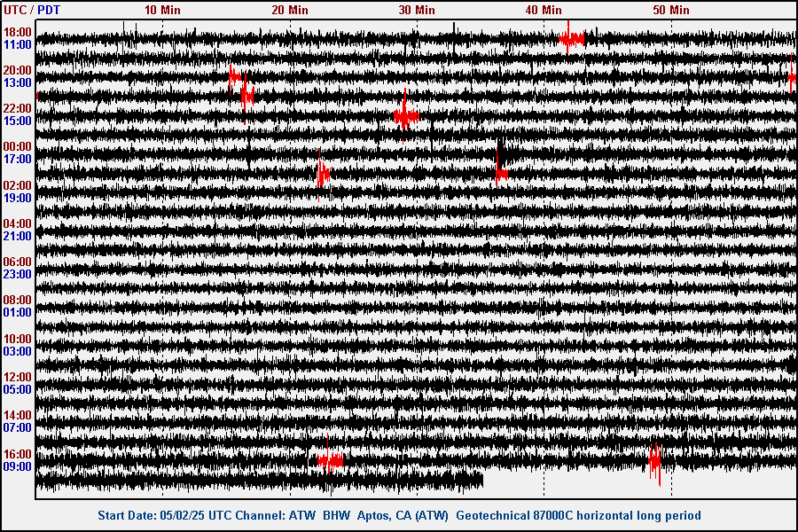Select the 07:00 PDT time label
Viewport: 798px width, 532px height.
pos(18,428)
